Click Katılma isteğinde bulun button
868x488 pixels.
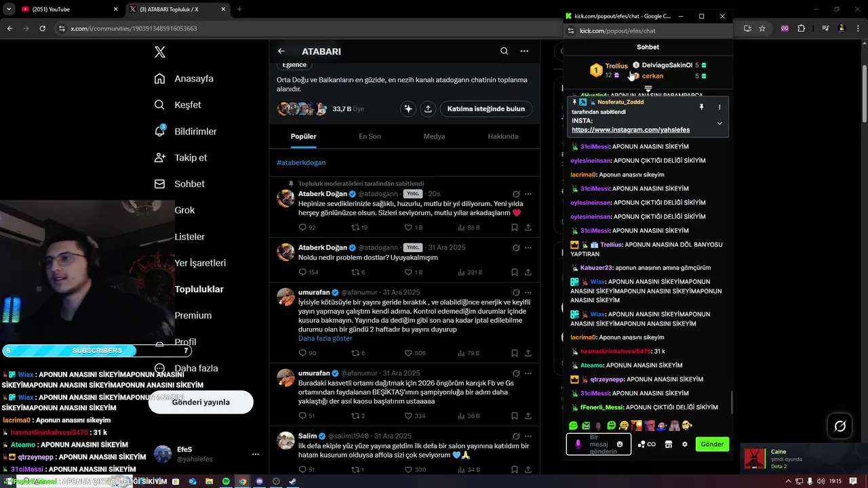[x=486, y=108]
